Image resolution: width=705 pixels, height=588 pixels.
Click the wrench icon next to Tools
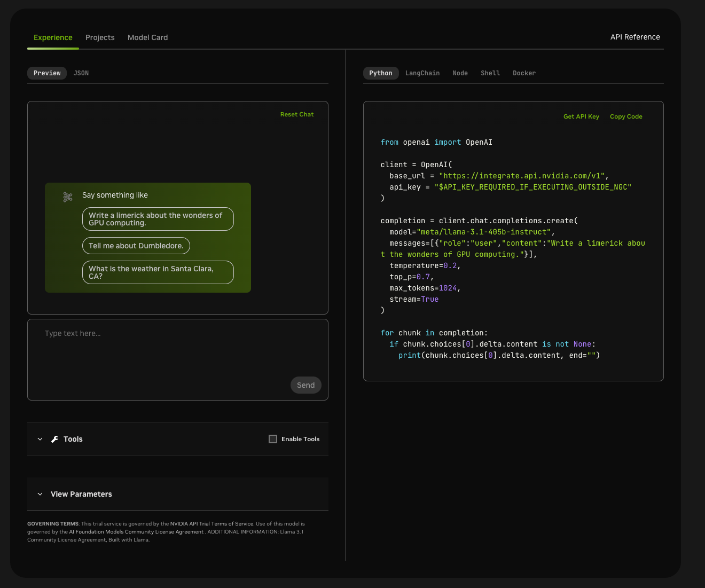(x=54, y=439)
